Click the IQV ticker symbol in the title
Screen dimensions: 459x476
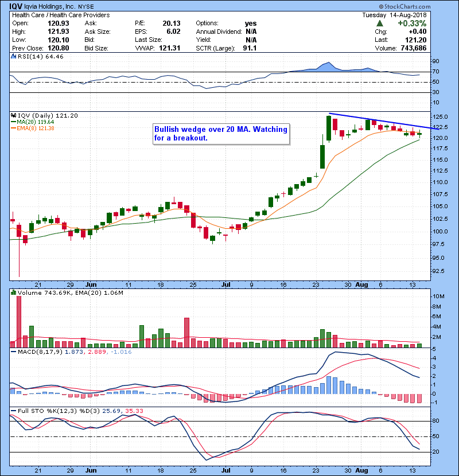[15, 6]
